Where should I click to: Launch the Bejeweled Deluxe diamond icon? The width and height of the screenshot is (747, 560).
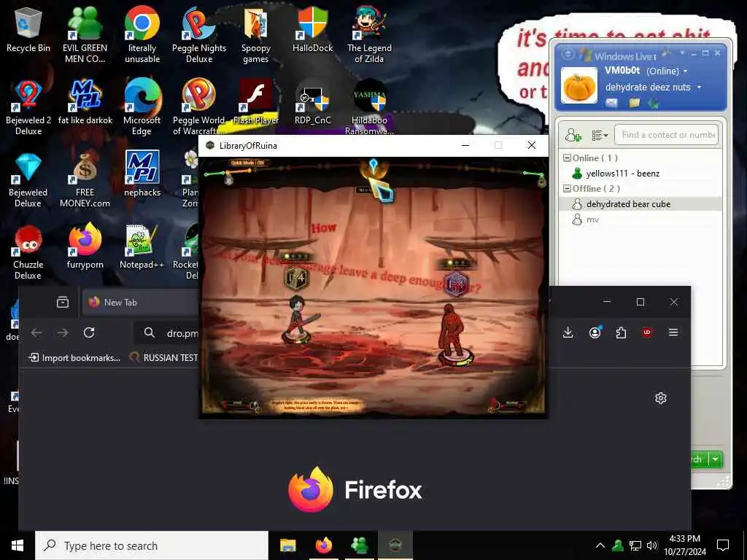[x=28, y=179]
